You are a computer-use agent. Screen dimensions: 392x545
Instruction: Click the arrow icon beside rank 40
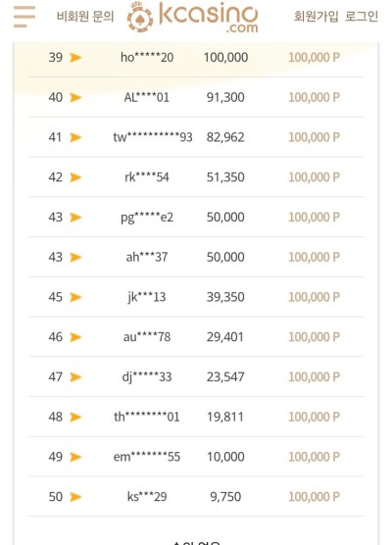[x=75, y=97]
